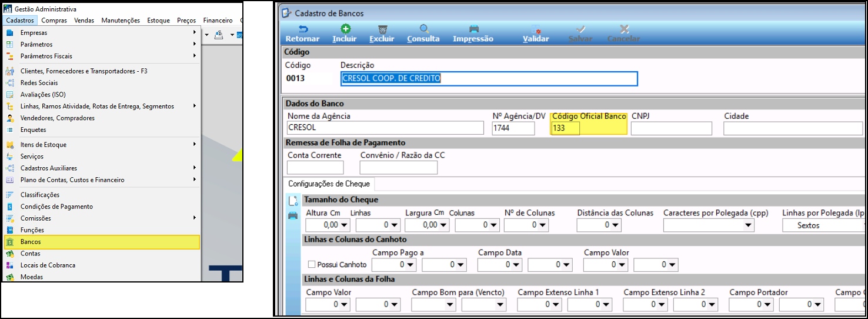Click the new cheque page icon beside Tamanho do Cheque
Screen dimensions: 868x319
click(x=293, y=201)
